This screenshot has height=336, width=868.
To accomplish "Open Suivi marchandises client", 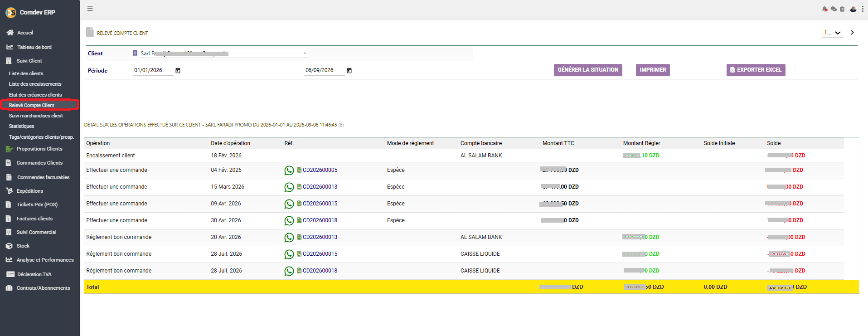I will pyautogui.click(x=36, y=116).
